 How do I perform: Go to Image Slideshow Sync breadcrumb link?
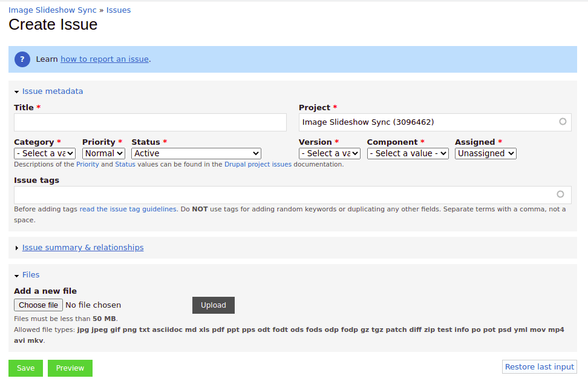pyautogui.click(x=53, y=10)
